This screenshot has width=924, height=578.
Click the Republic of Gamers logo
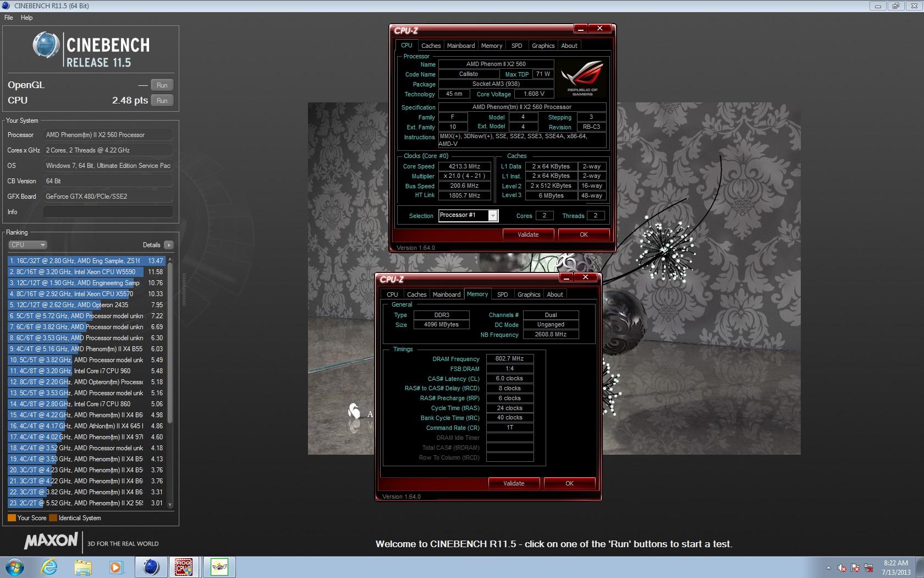(x=582, y=78)
